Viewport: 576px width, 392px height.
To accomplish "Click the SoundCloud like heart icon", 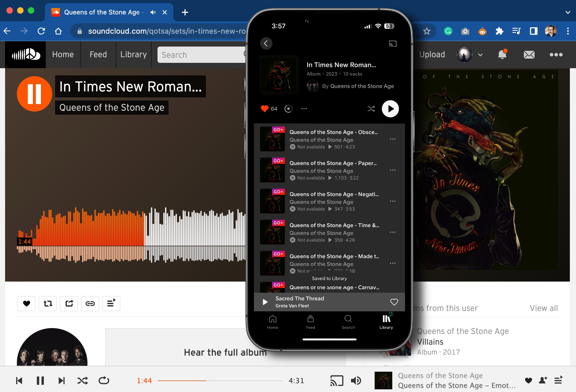I will [27, 303].
